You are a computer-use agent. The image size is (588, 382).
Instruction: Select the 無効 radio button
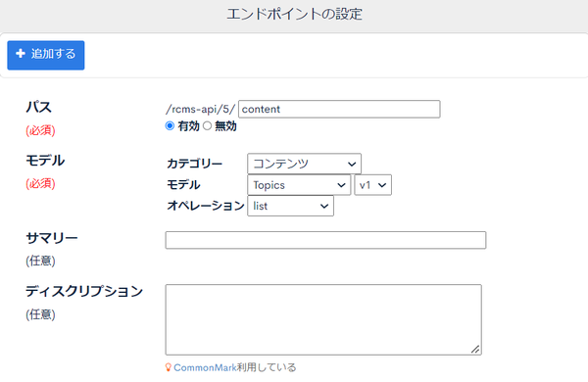[207, 126]
